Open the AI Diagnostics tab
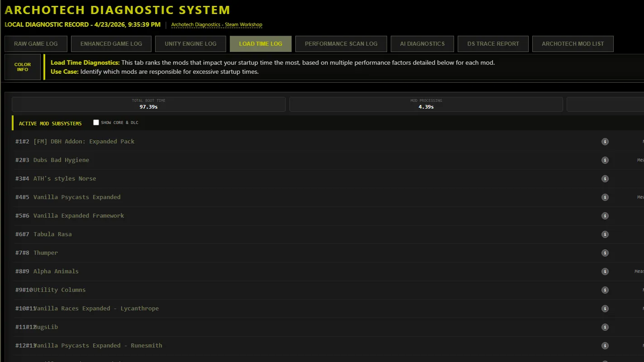 [422, 44]
